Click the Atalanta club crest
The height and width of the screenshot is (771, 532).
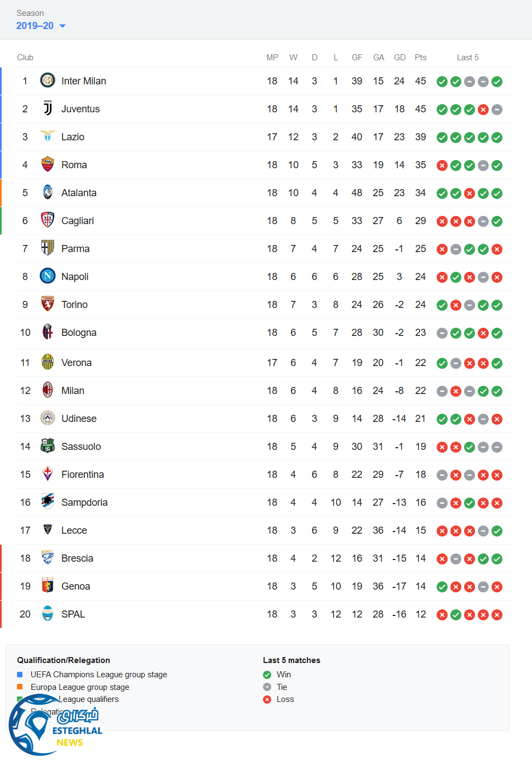(x=48, y=192)
